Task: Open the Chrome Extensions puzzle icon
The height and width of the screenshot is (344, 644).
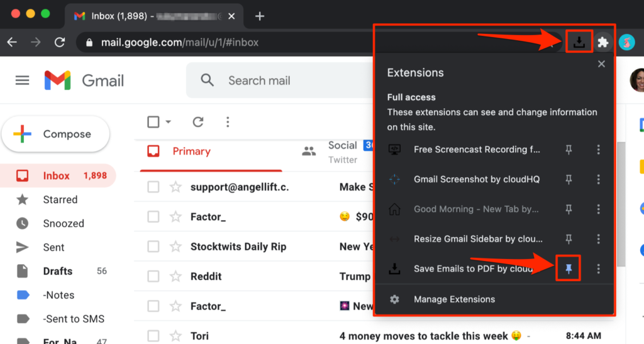Action: tap(603, 42)
